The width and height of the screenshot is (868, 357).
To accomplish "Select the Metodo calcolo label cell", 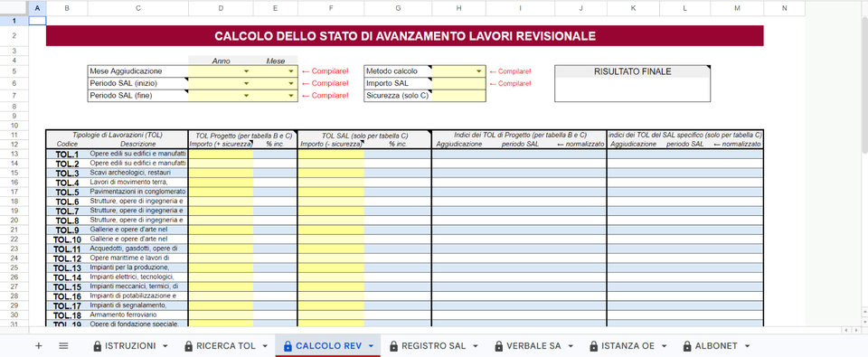I will click(x=398, y=71).
